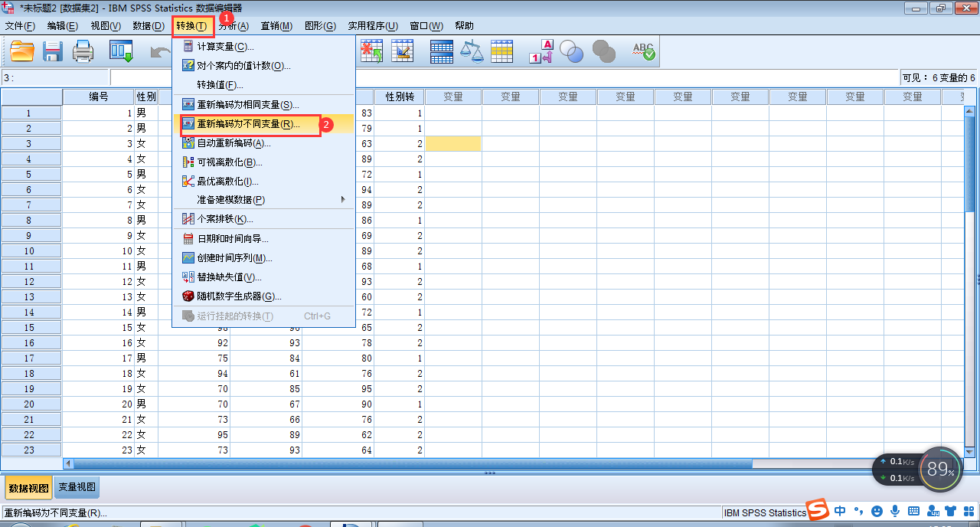This screenshot has width=980, height=527.
Task: Switch to the 数据视图 tab
Action: pos(28,487)
